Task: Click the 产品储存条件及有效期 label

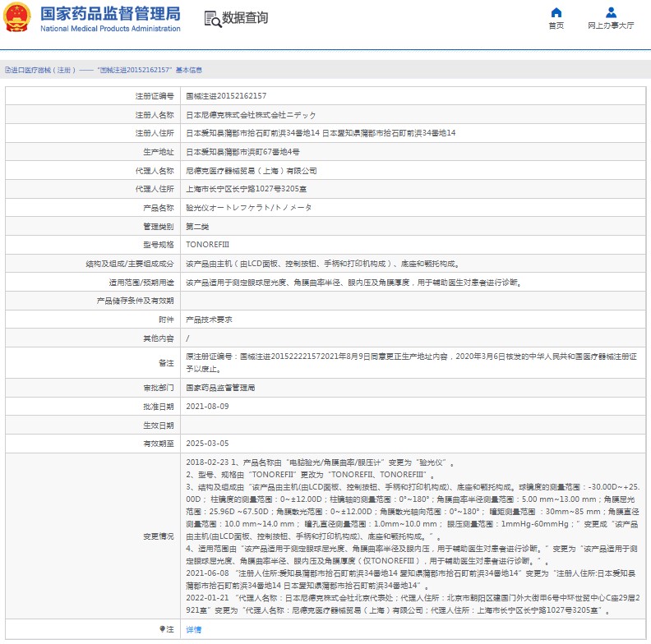Action: coord(135,301)
